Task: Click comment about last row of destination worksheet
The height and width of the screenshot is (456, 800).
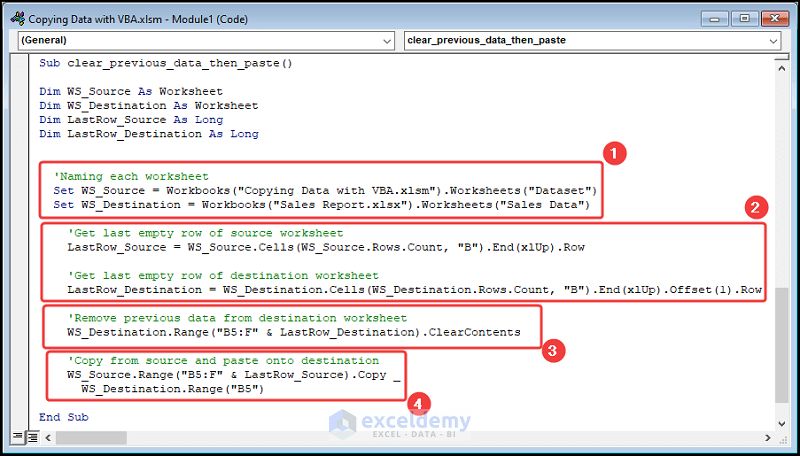Action: coord(223,276)
